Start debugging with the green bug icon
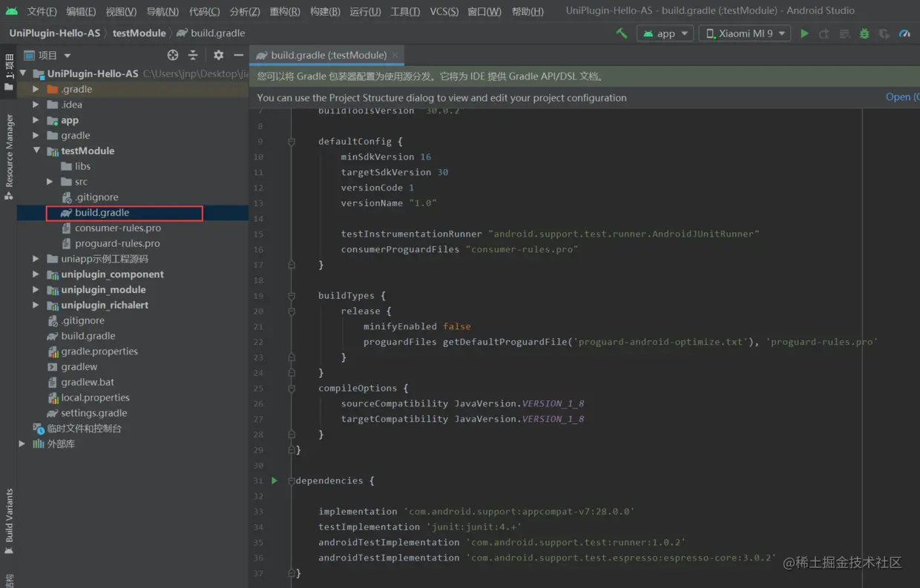Image resolution: width=920 pixels, height=588 pixels. coord(864,33)
